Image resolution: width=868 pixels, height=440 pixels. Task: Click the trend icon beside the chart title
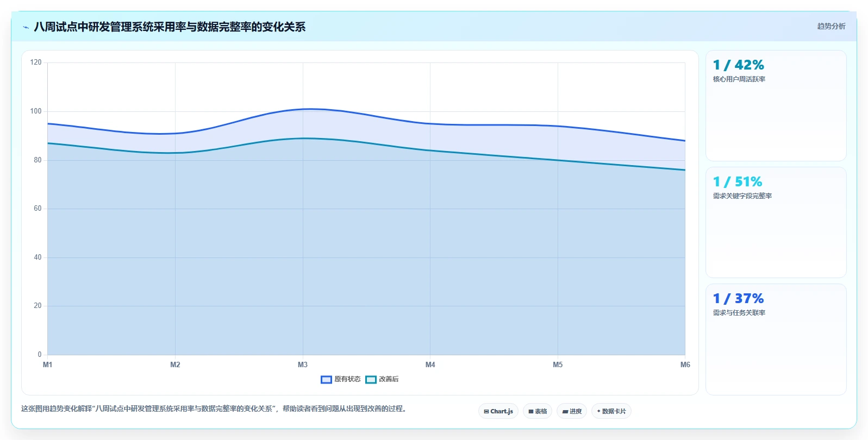26,27
